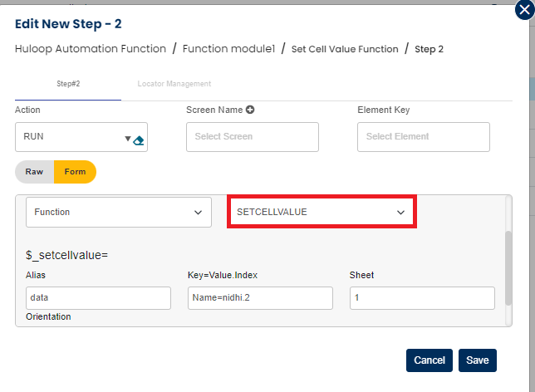This screenshot has height=392, width=535.
Task: Close the Edit New Step dialog
Action: pos(523,9)
